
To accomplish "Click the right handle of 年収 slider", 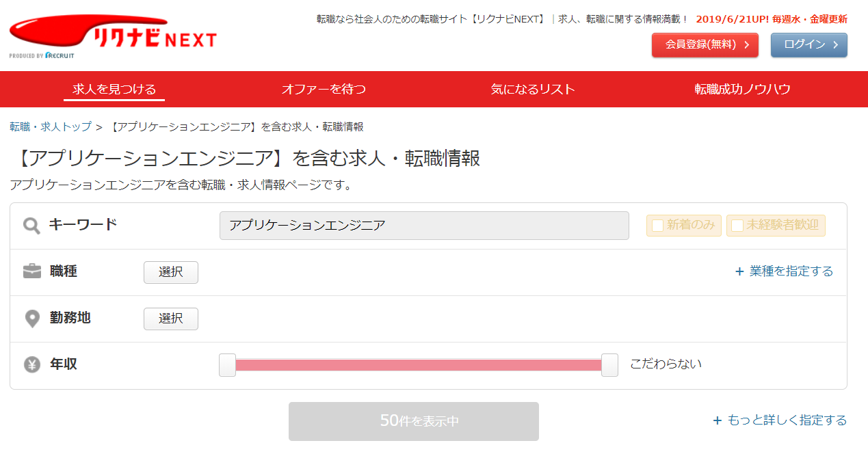I will click(x=609, y=365).
